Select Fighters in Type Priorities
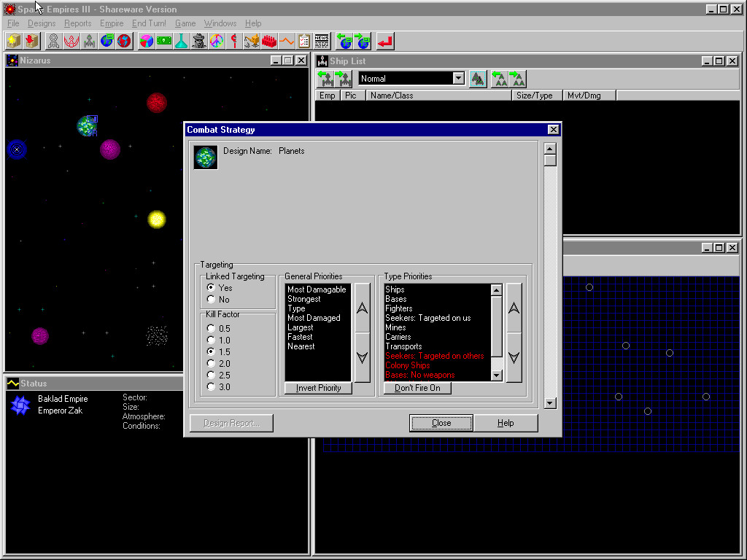Viewport: 747px width, 560px height. click(399, 308)
